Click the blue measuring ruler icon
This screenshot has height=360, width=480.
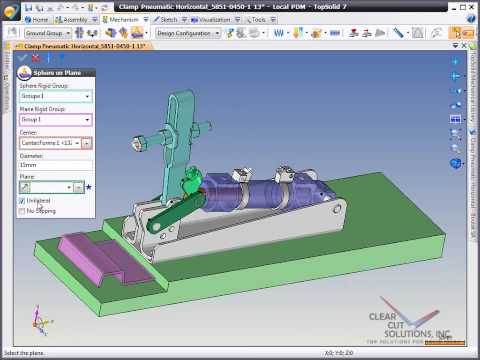(398, 33)
